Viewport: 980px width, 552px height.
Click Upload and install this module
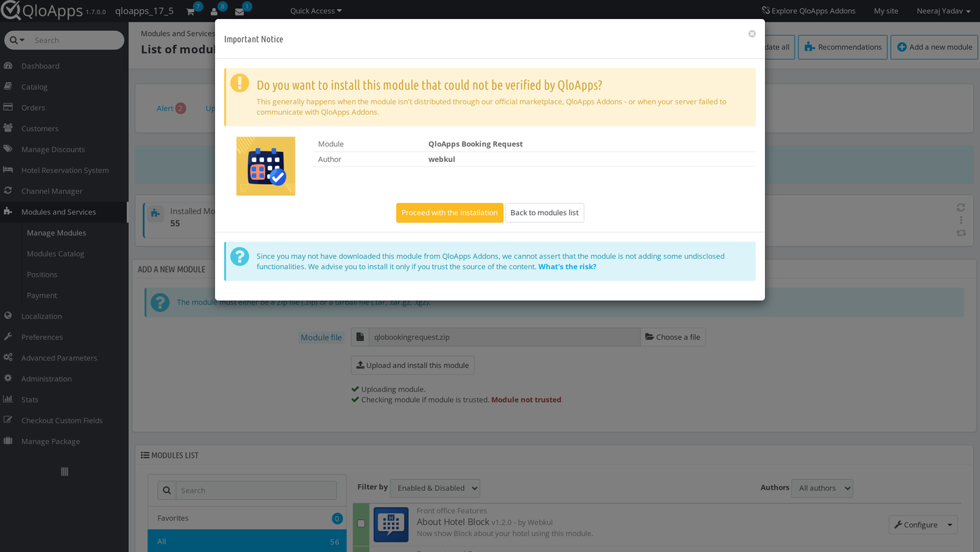point(412,365)
